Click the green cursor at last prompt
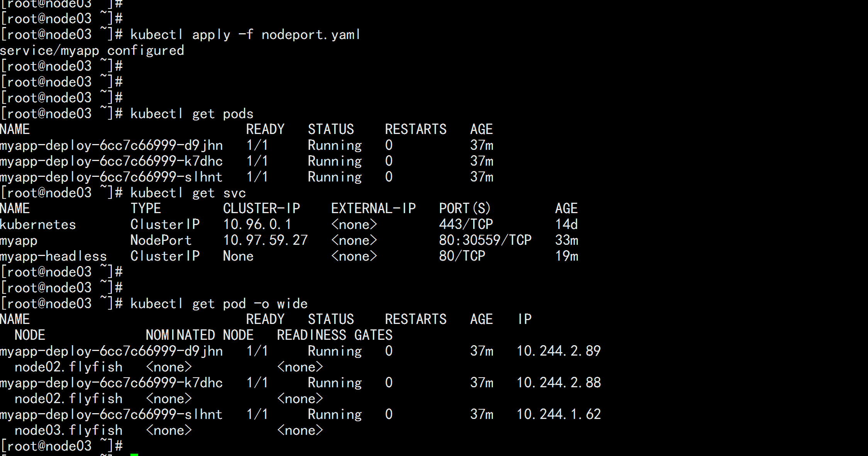This screenshot has width=868, height=456. click(134, 455)
